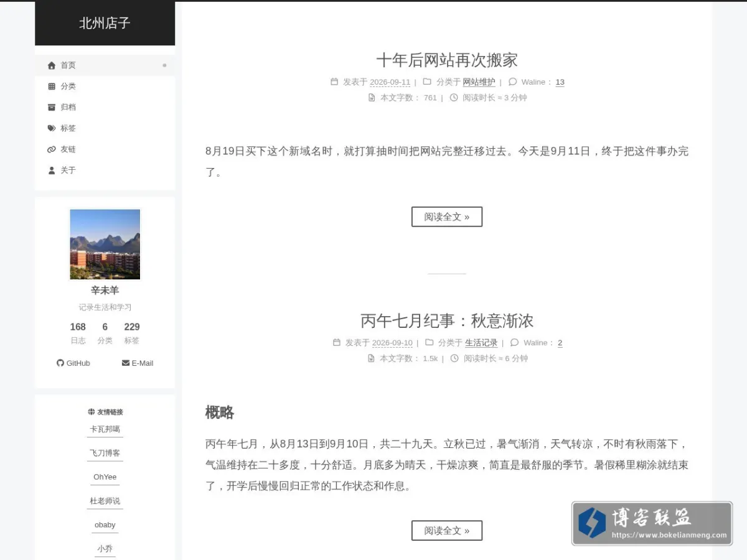
Task: Click 阅读全文 under the website migration post
Action: click(x=447, y=217)
